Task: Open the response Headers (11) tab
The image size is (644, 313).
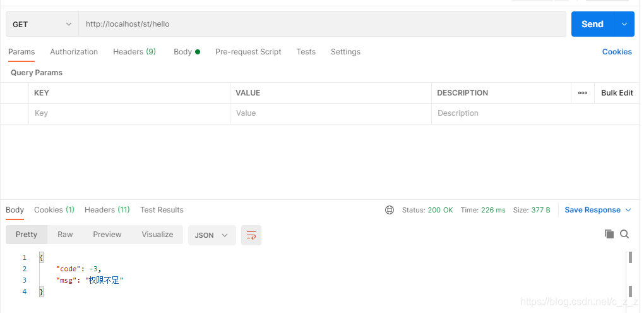Action: point(107,210)
